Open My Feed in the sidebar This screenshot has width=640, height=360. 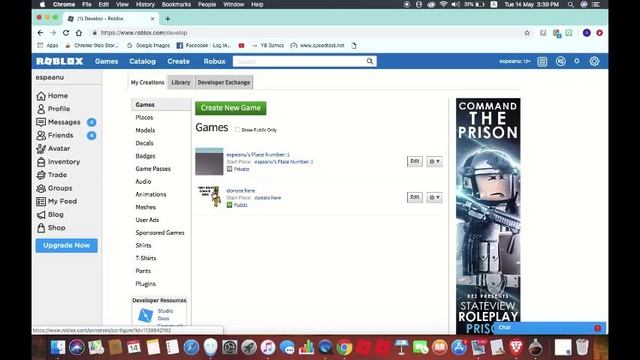tap(56, 201)
